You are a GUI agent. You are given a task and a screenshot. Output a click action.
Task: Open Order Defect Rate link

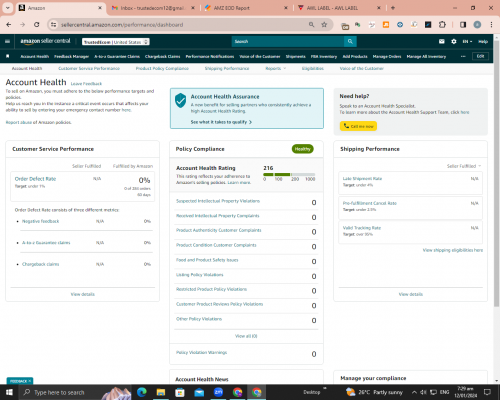[35, 179]
